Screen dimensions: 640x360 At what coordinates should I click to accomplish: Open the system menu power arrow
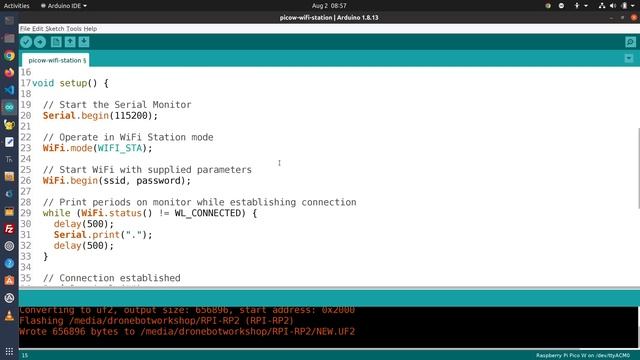[x=633, y=6]
